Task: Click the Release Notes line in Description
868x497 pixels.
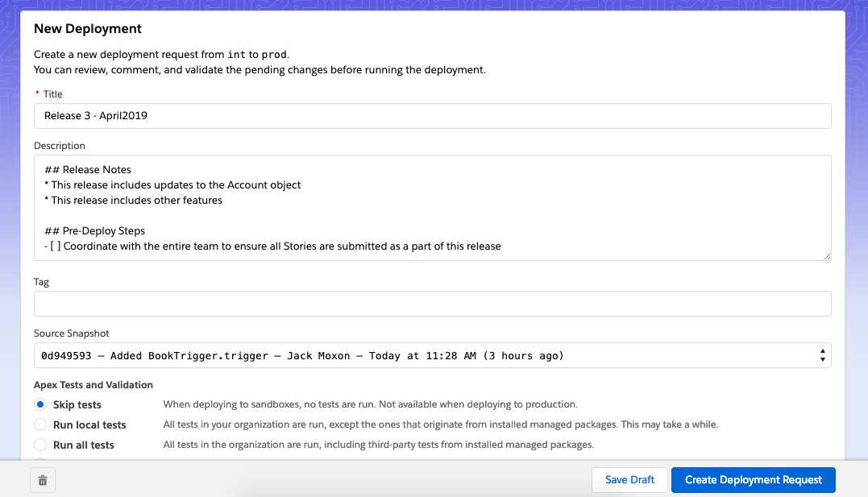Action: [x=87, y=169]
